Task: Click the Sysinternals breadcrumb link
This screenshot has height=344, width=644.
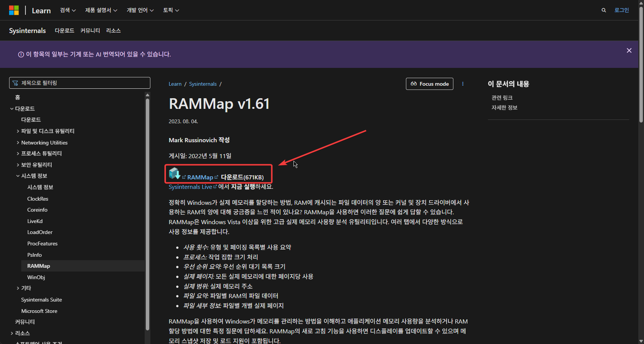Action: click(x=203, y=84)
